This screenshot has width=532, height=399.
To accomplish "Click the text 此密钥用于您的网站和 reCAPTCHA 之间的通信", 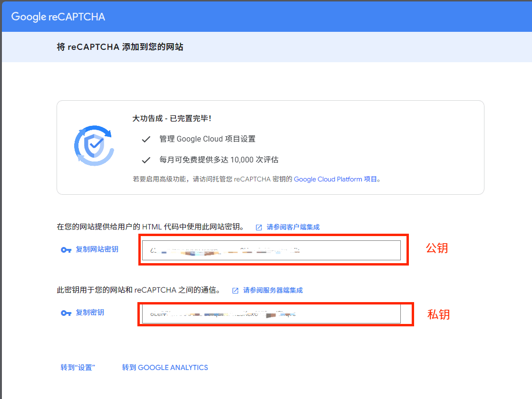I will click(139, 290).
